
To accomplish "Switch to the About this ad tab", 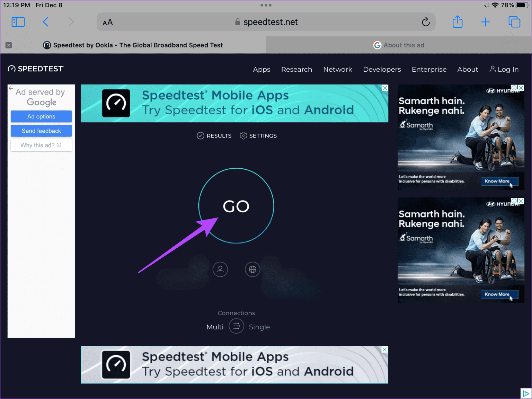I will click(x=399, y=45).
